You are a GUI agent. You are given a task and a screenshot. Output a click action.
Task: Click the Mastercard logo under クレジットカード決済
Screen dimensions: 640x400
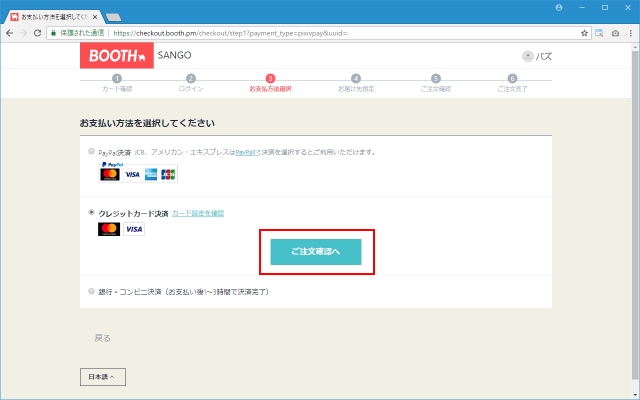[x=109, y=229]
